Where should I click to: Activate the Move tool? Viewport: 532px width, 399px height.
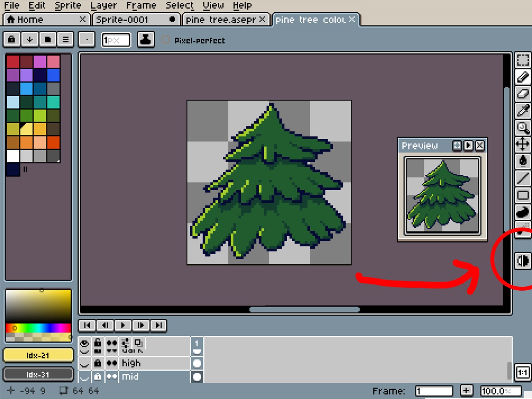[523, 144]
